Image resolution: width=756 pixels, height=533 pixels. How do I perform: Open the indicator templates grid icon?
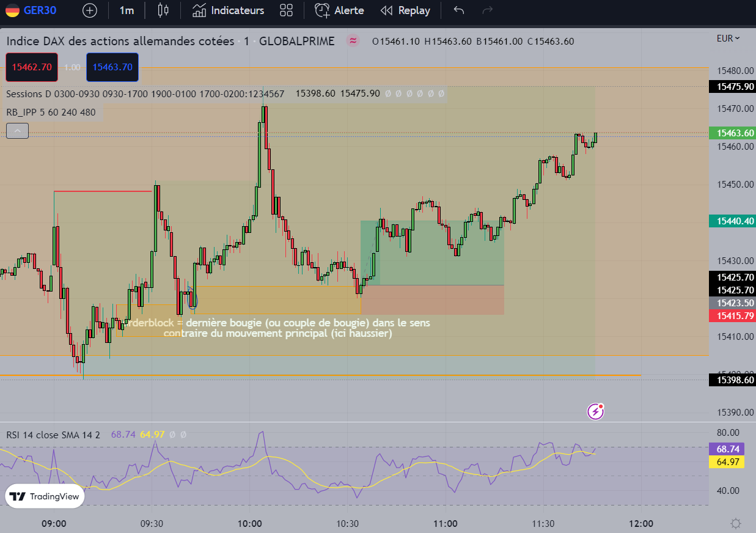click(286, 10)
